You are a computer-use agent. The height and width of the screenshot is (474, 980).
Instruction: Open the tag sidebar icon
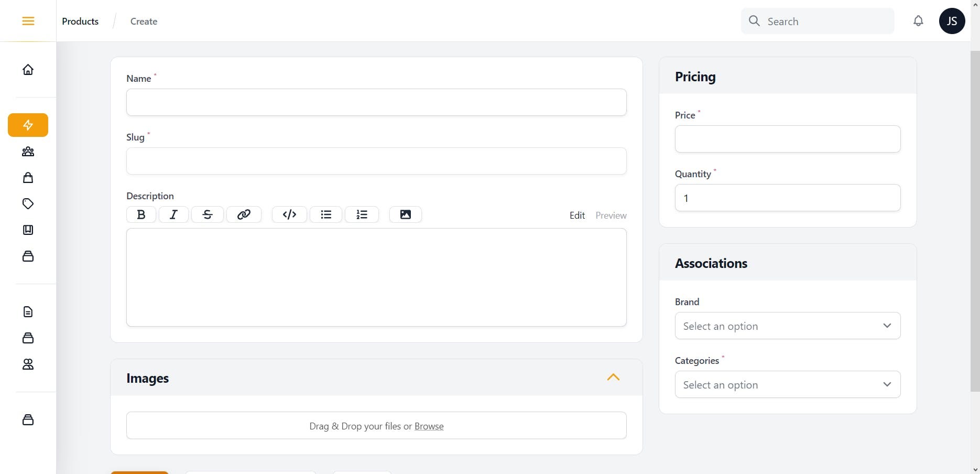tap(28, 204)
